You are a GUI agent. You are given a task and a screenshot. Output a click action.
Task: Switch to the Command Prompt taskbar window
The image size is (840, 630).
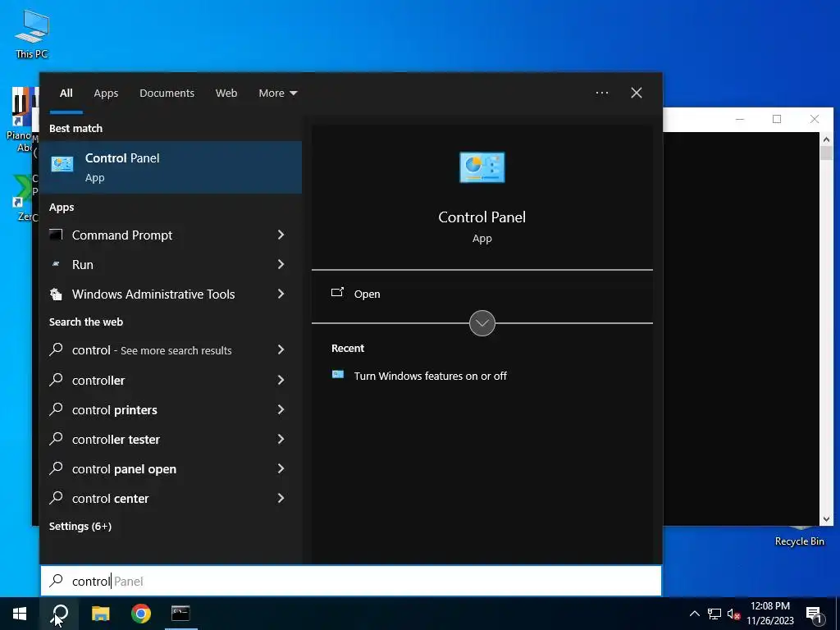click(x=180, y=614)
